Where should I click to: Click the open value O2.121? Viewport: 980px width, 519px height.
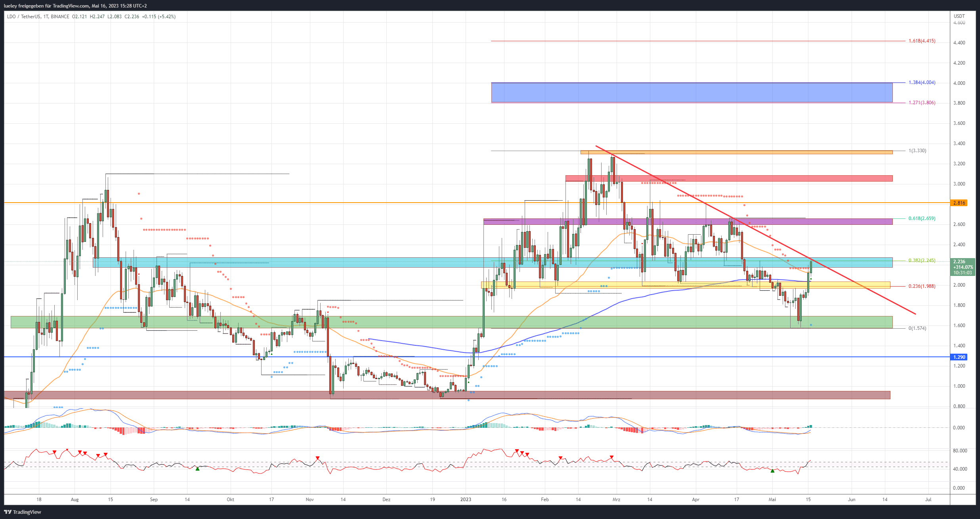pyautogui.click(x=80, y=17)
